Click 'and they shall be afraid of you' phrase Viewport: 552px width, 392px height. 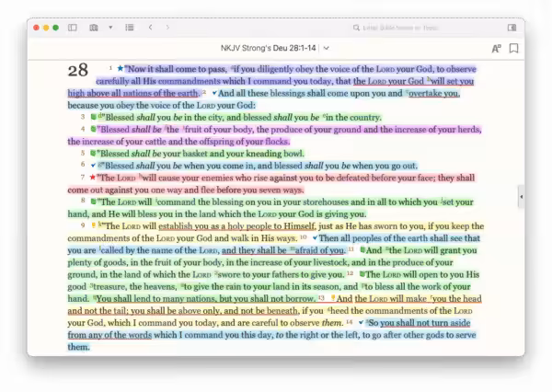pos(283,250)
